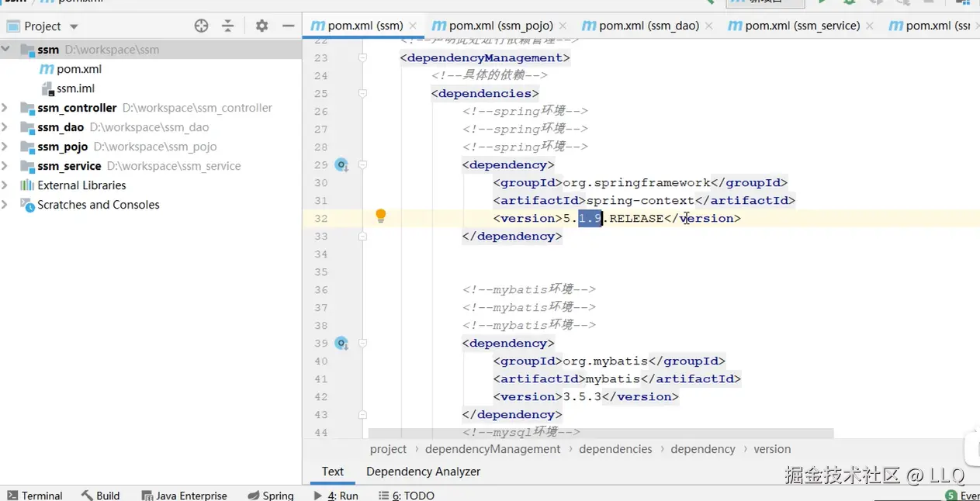The image size is (980, 501).
Task: Click the selected 1.9 version text
Action: (x=590, y=218)
